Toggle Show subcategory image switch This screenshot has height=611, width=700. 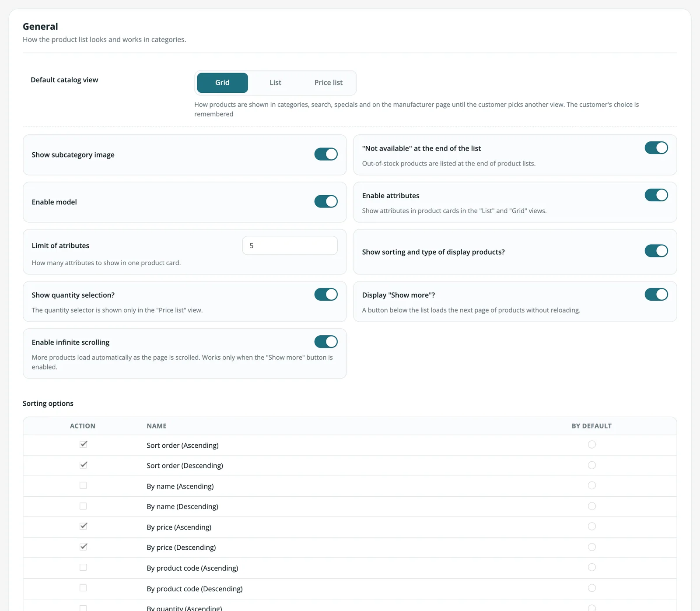pos(326,154)
